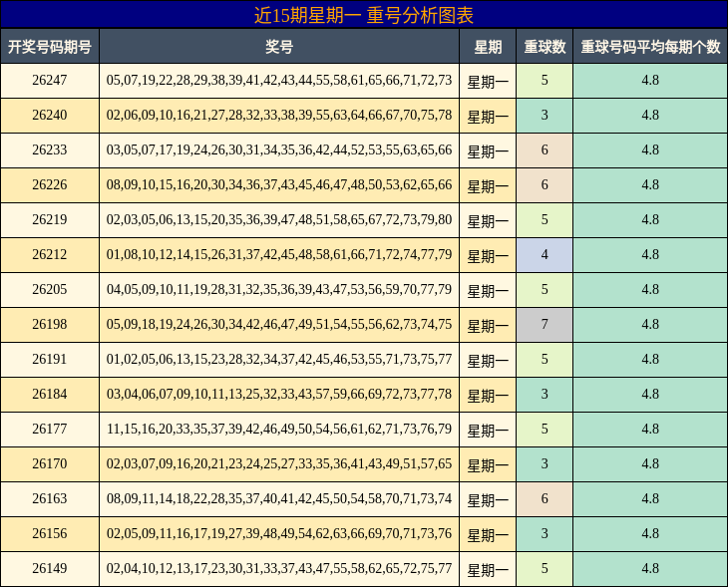
Task: Select issue number 26205
Action: coord(50,290)
